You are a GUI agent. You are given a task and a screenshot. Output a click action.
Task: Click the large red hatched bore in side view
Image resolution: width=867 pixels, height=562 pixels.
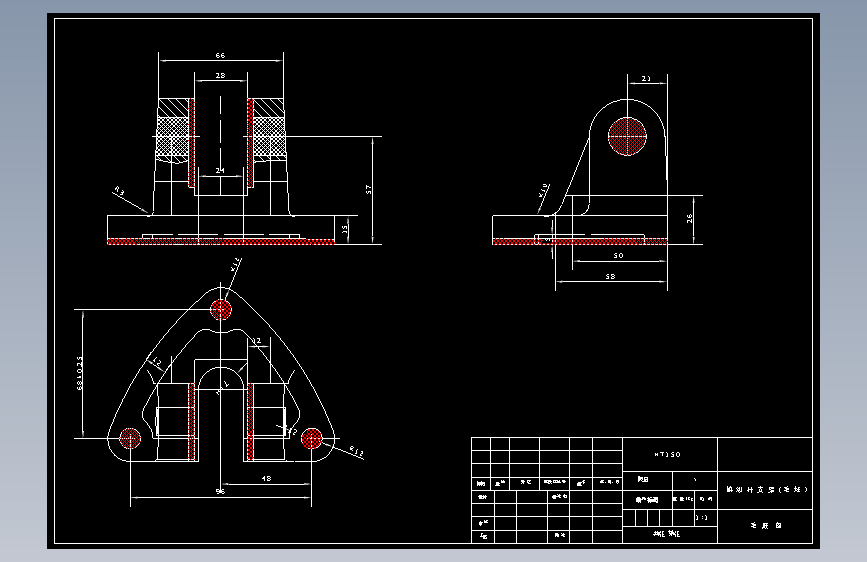pos(628,136)
